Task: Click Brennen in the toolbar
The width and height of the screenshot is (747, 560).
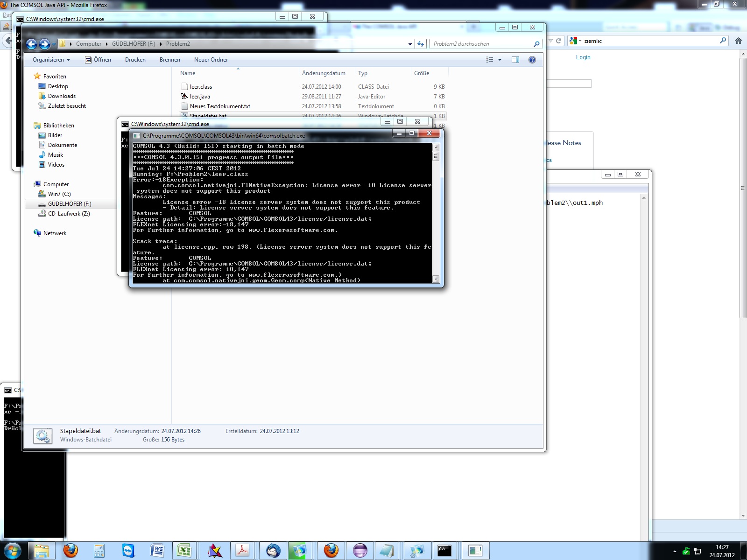Action: (169, 60)
